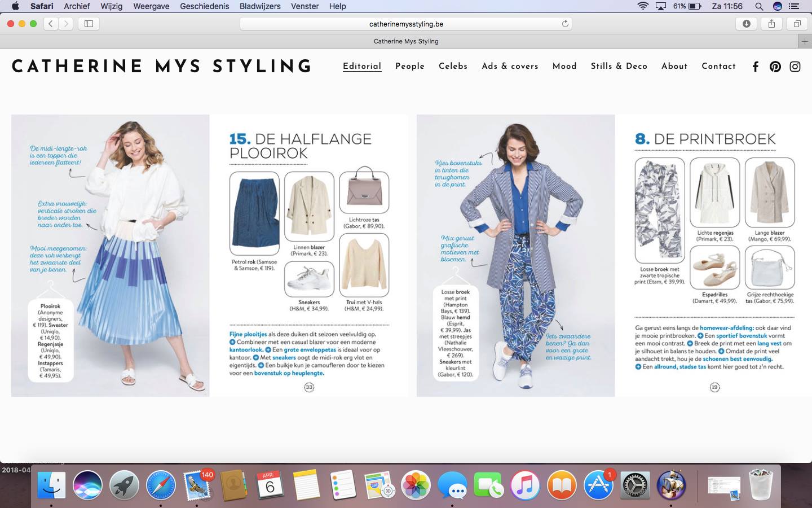
Task: Open the Mood page
Action: click(x=564, y=66)
